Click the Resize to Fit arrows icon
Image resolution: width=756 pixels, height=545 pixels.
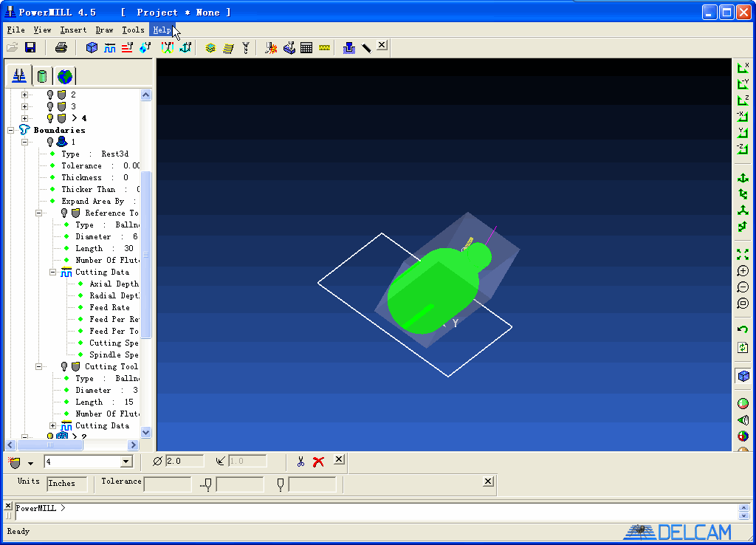[x=743, y=255]
